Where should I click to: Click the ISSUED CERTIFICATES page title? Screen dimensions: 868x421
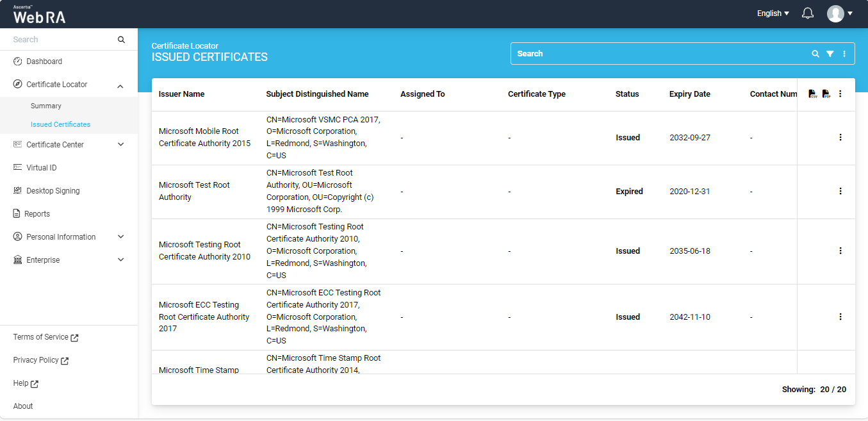pyautogui.click(x=209, y=57)
